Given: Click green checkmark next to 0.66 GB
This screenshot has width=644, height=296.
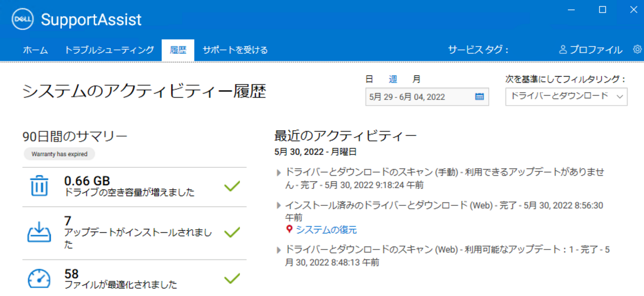Looking at the screenshot, I should (232, 186).
